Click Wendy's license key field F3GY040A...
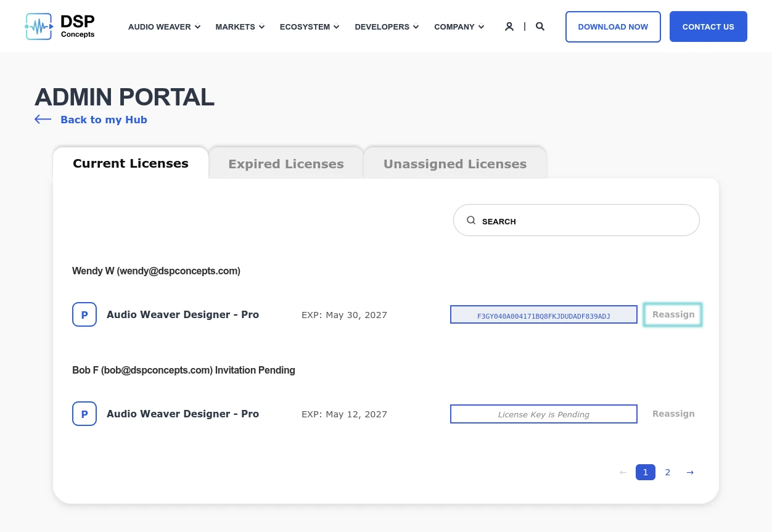772x532 pixels. click(x=544, y=314)
